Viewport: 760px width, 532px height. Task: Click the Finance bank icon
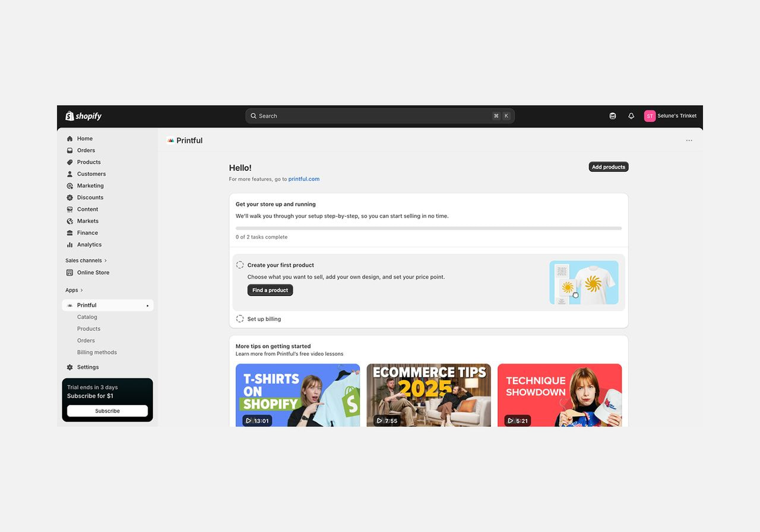(x=70, y=233)
